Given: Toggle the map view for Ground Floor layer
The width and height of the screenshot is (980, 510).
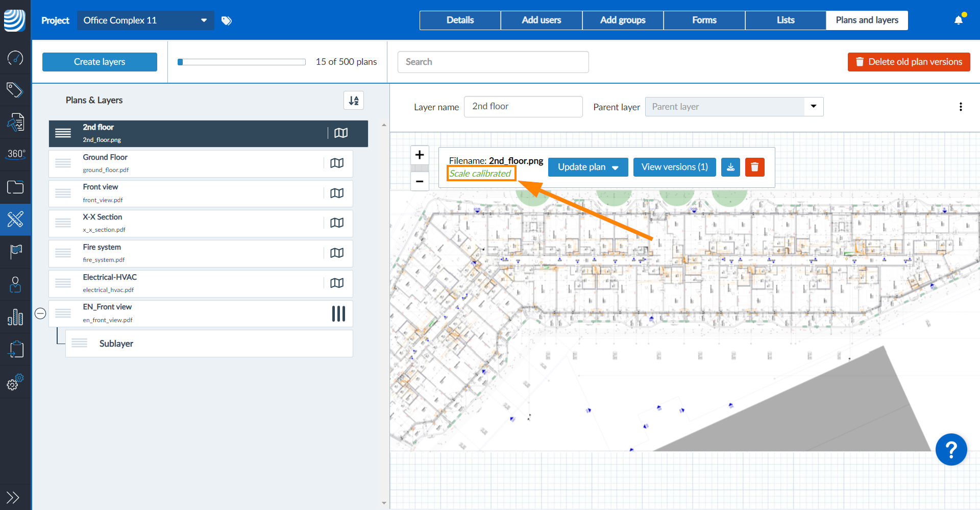Looking at the screenshot, I should click(337, 163).
